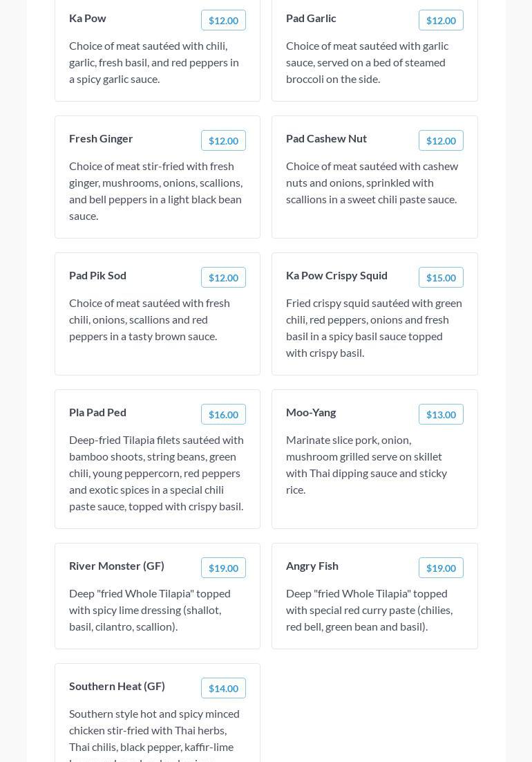Click the Ka Pow $12.00 price tag

pyautogui.click(x=223, y=21)
